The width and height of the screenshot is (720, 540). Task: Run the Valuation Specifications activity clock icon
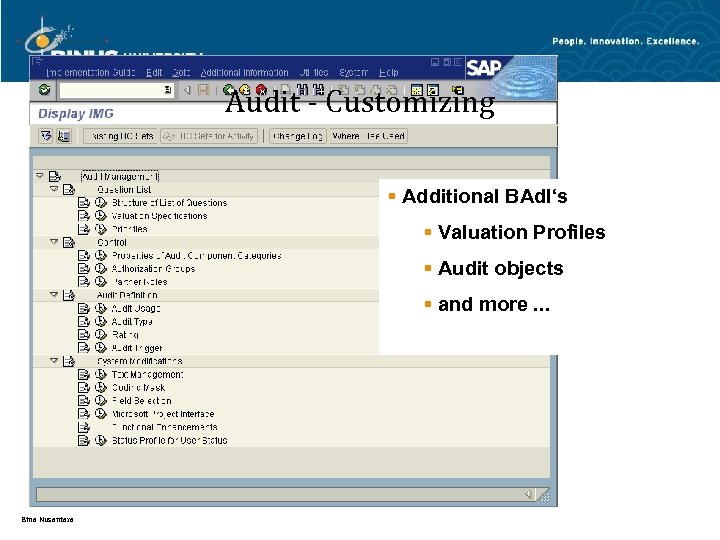[x=101, y=216]
